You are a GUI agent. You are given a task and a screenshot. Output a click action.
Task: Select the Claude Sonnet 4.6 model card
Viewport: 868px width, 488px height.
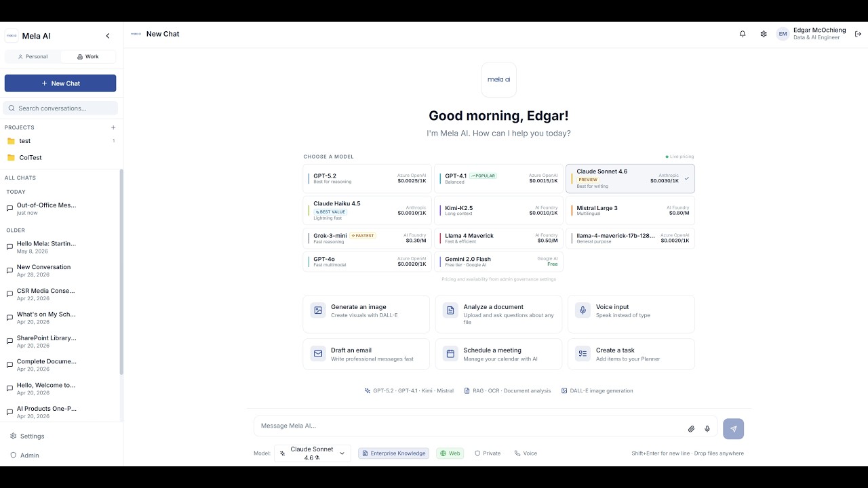(x=631, y=178)
